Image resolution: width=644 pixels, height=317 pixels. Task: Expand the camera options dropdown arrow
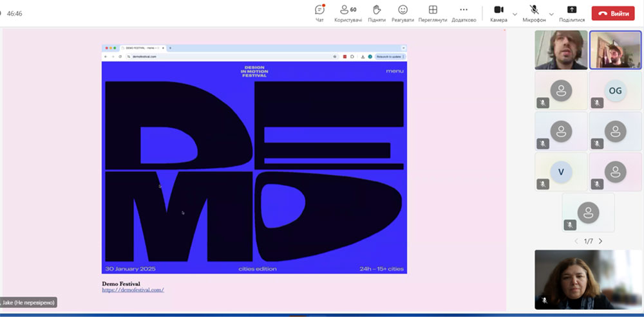click(515, 14)
